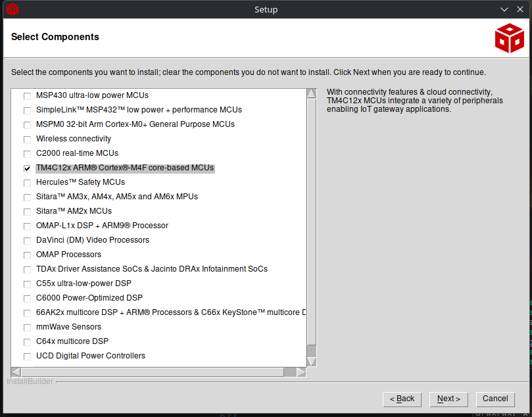Screen dimensions: 532x417
Task: Tick Sitara AM3x, AM4x, AM5x MPUs checkbox
Action: coord(27,197)
